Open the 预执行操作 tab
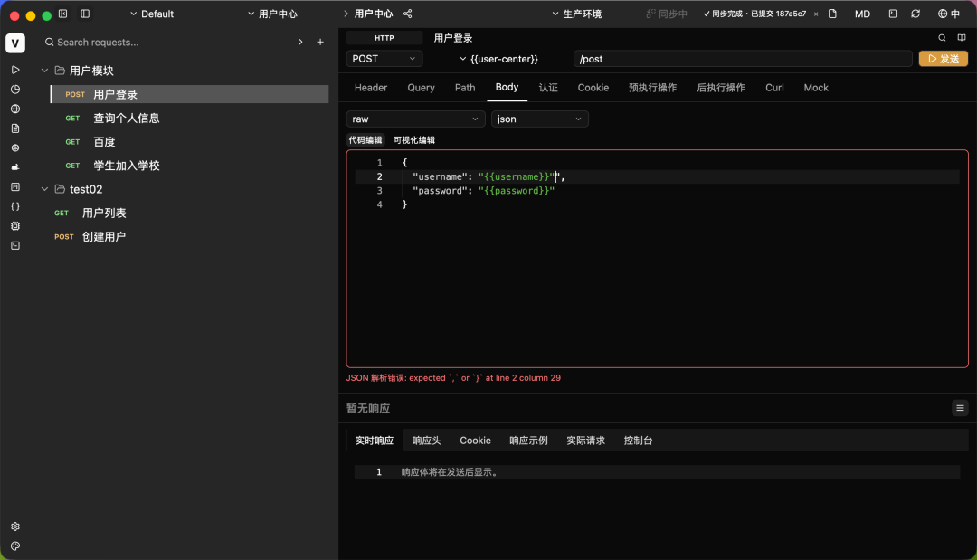The height and width of the screenshot is (560, 977). click(x=652, y=88)
